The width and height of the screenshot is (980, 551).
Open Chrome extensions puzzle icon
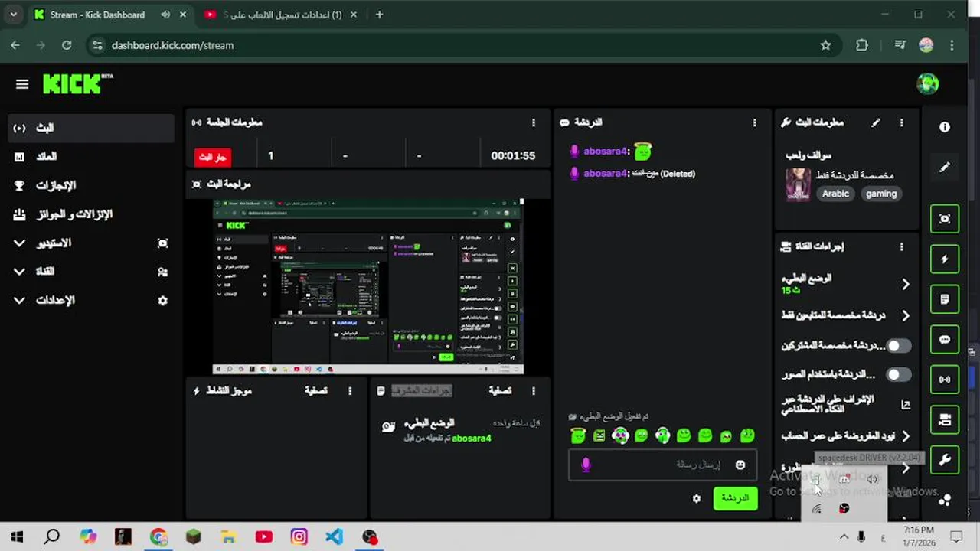coord(862,45)
